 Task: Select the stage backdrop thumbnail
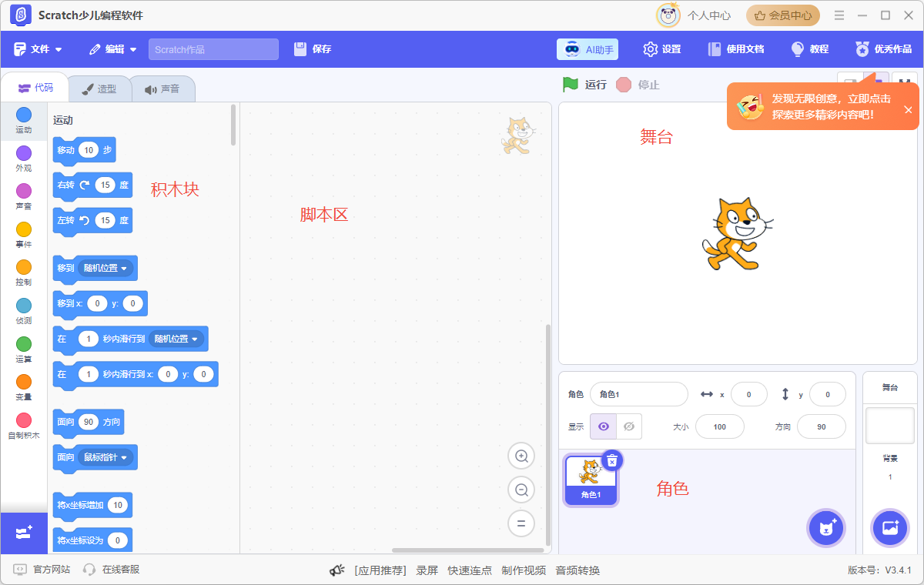click(890, 426)
